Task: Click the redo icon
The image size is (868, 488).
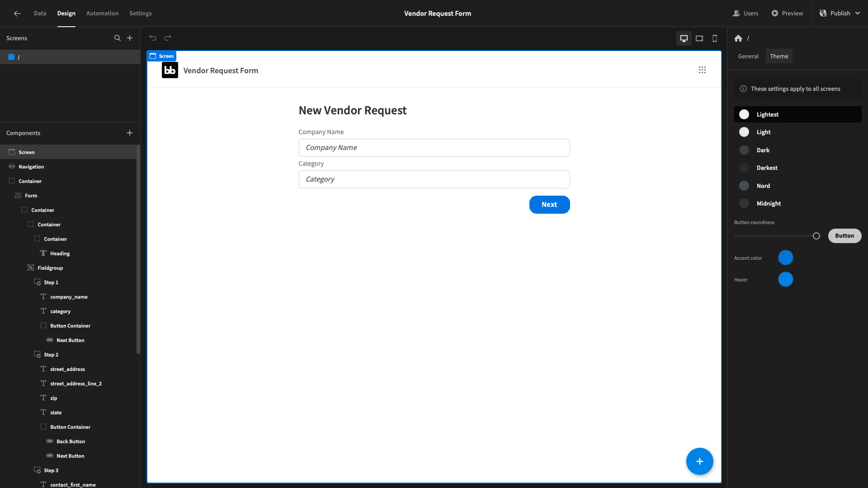Action: click(x=168, y=38)
